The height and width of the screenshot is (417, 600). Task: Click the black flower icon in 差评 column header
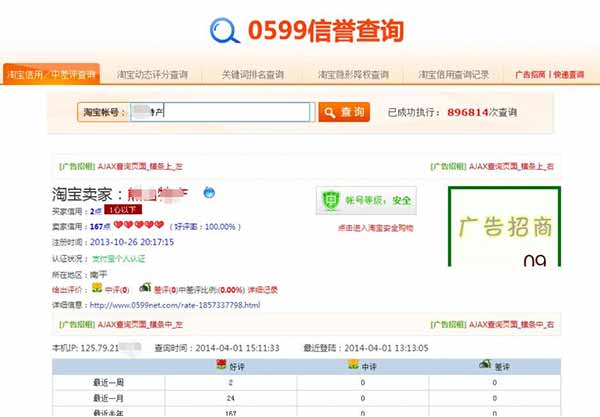(485, 364)
